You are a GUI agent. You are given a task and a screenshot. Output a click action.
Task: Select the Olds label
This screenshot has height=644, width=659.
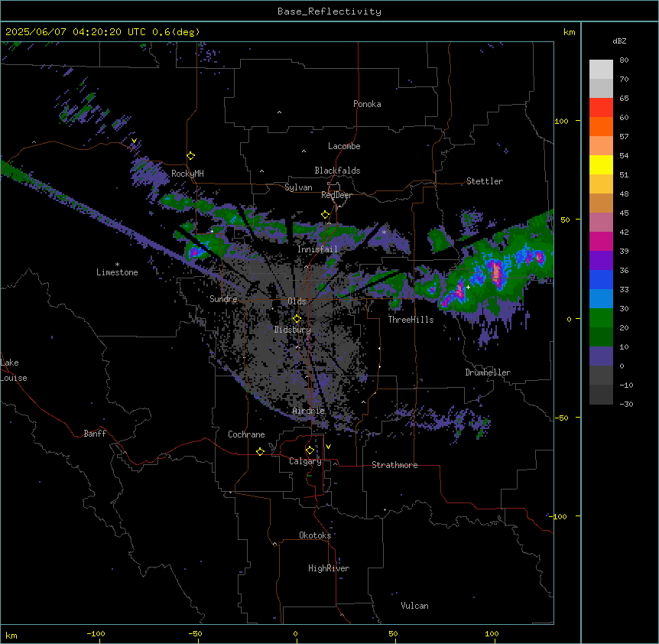click(x=297, y=301)
